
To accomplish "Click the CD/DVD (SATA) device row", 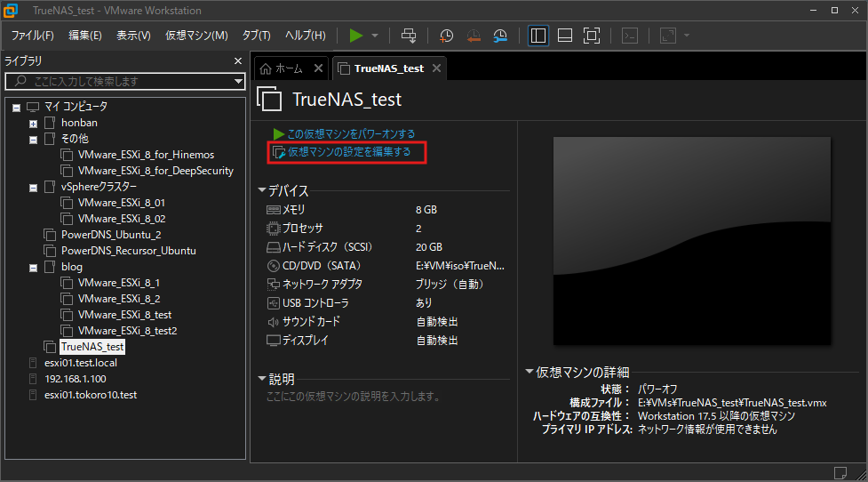I will 386,266.
